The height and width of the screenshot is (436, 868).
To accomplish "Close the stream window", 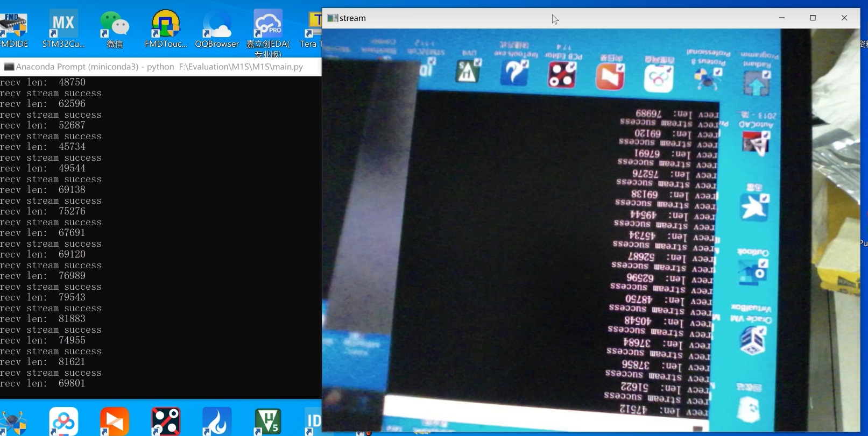I will [844, 18].
